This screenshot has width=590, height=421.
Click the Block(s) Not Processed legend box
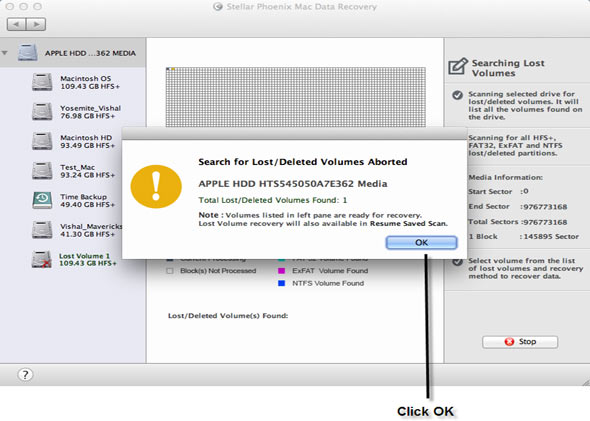pyautogui.click(x=170, y=271)
